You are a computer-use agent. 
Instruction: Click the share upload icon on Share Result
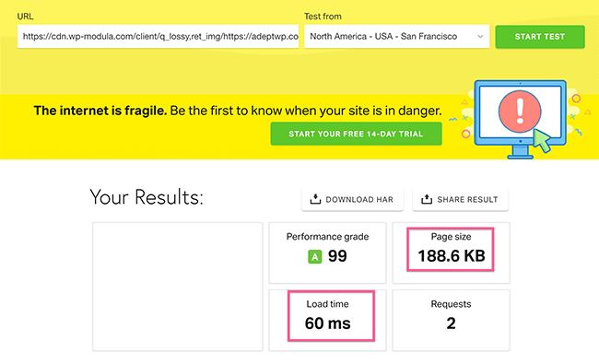point(427,199)
